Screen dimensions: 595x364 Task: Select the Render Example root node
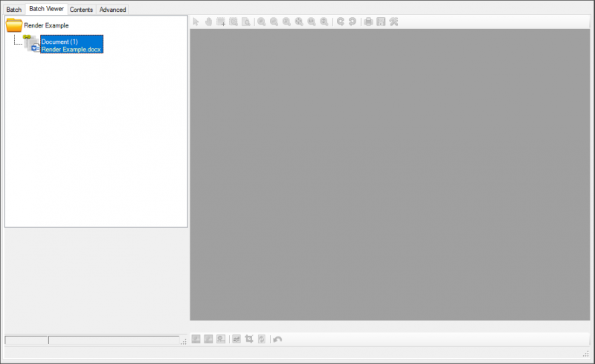[x=46, y=25]
